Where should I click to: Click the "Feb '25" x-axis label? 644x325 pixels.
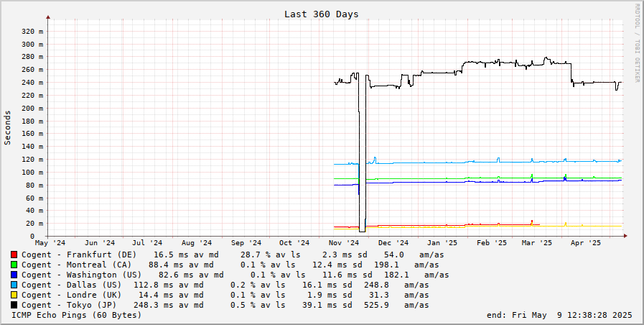coord(492,243)
